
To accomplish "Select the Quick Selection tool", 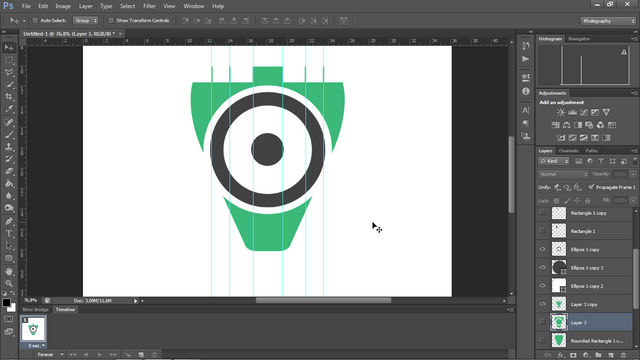I will [x=9, y=84].
